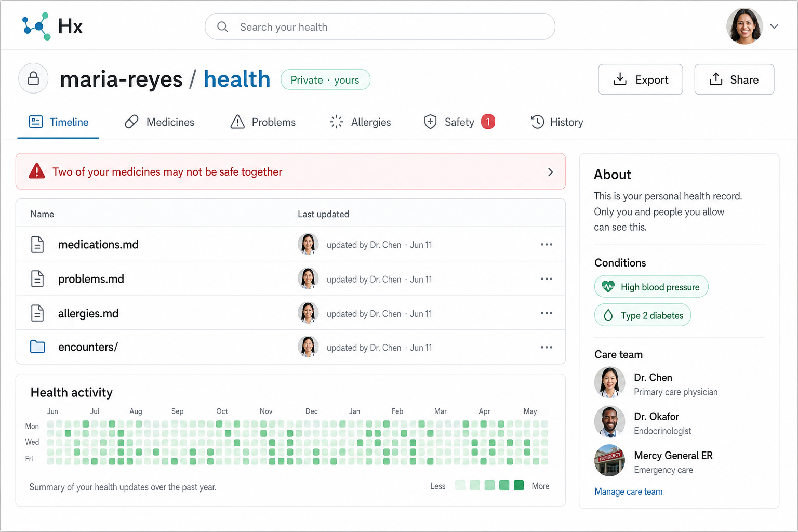Focus the Search your health field
The height and width of the screenshot is (532, 798).
(380, 26)
